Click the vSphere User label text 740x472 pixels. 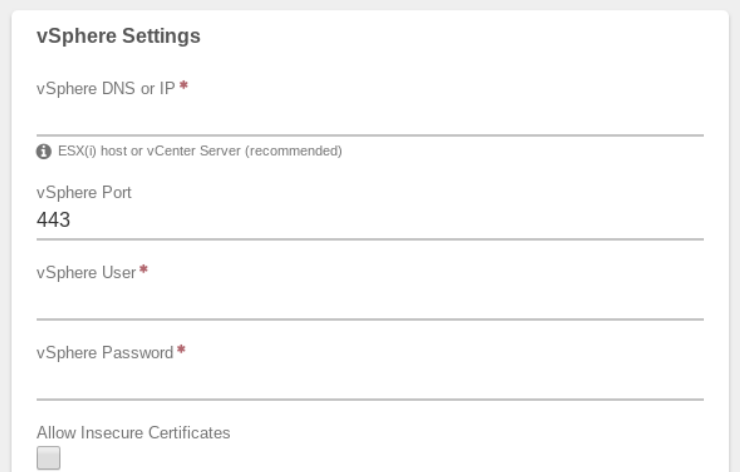tap(86, 273)
